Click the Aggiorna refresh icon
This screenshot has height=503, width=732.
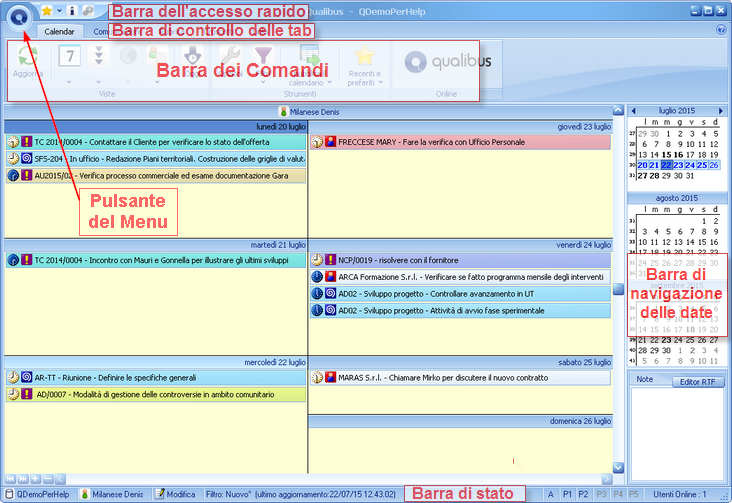pos(28,57)
